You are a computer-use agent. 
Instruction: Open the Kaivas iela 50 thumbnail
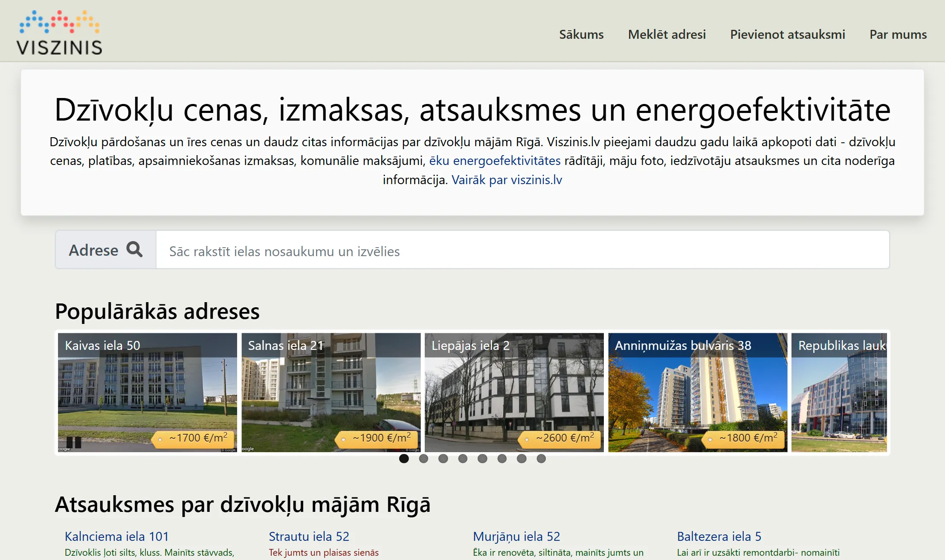(x=147, y=392)
